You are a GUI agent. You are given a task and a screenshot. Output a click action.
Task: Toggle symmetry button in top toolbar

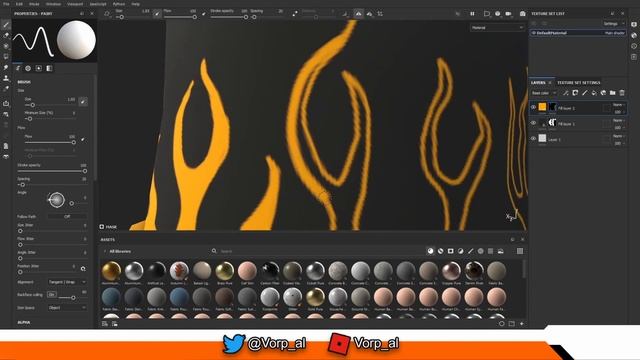tap(358, 13)
